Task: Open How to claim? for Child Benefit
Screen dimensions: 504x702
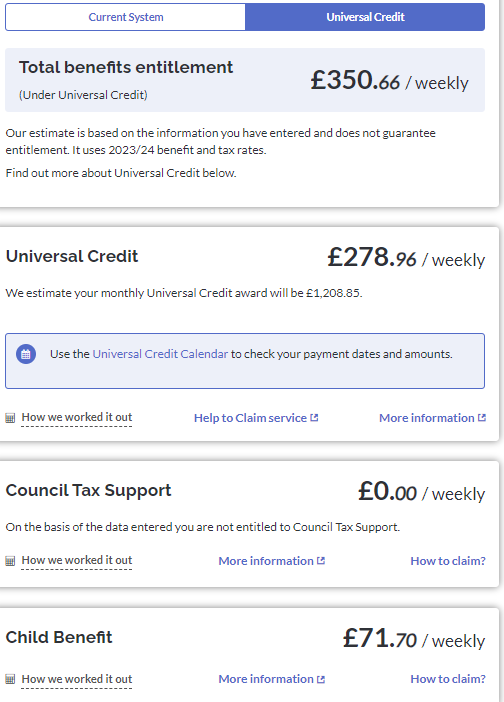Action: click(448, 679)
